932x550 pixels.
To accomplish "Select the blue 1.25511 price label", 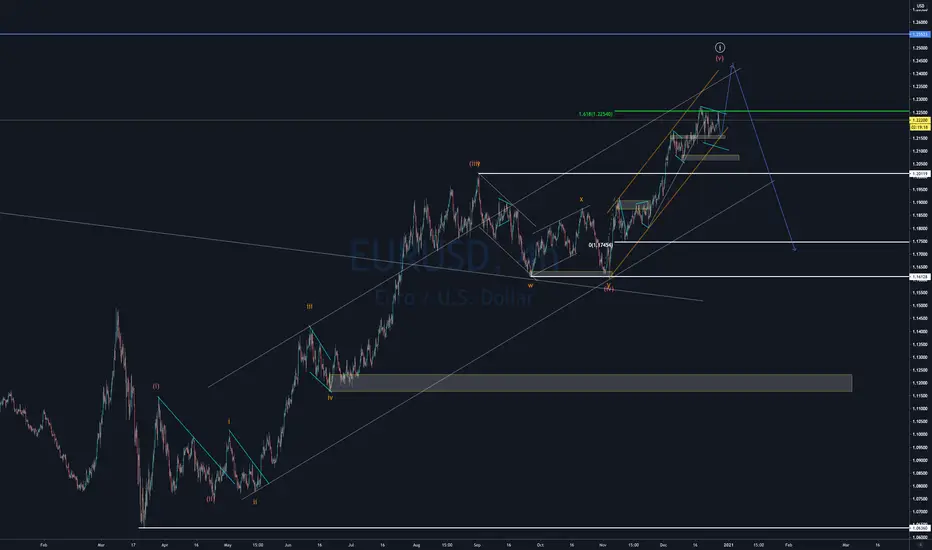I will [x=920, y=34].
